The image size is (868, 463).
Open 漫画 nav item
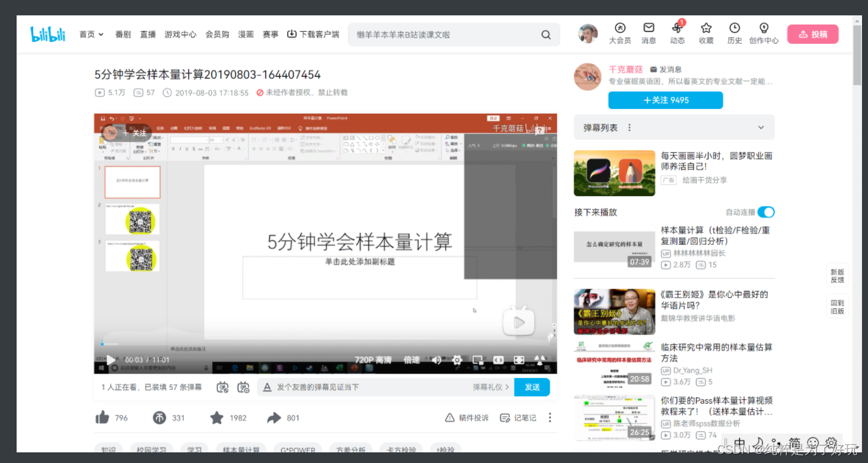click(x=246, y=35)
